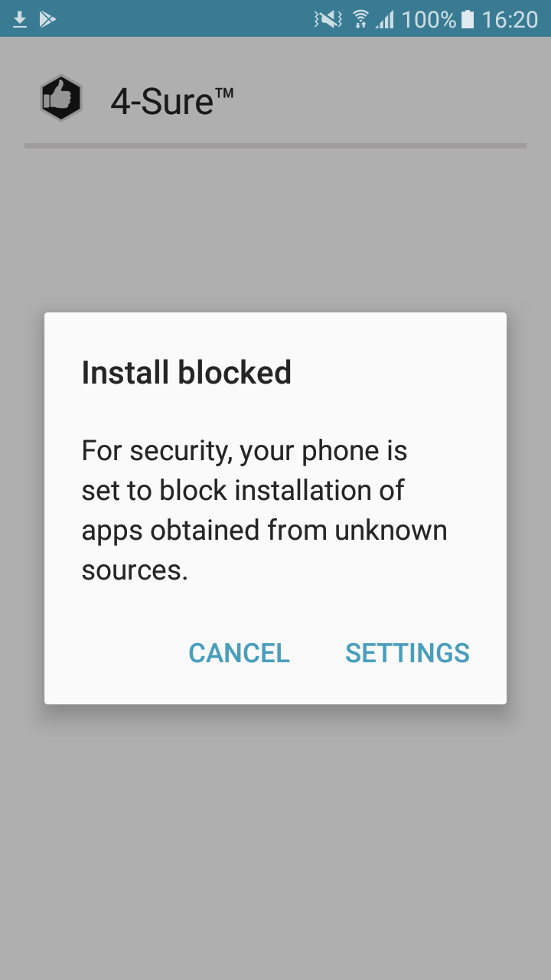Tap the Wi-Fi status icon
Screen dimensions: 551x980
[x=360, y=19]
